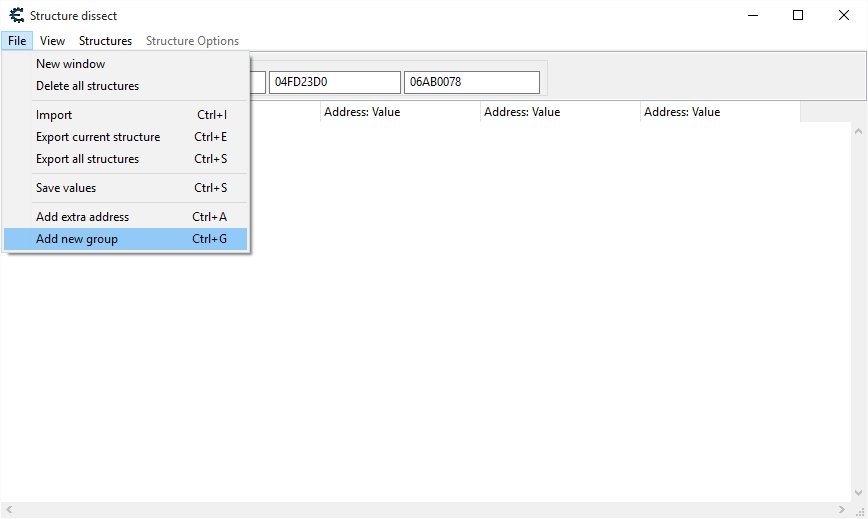Select Delete all structures
Screen dimensions: 868x519
click(87, 86)
